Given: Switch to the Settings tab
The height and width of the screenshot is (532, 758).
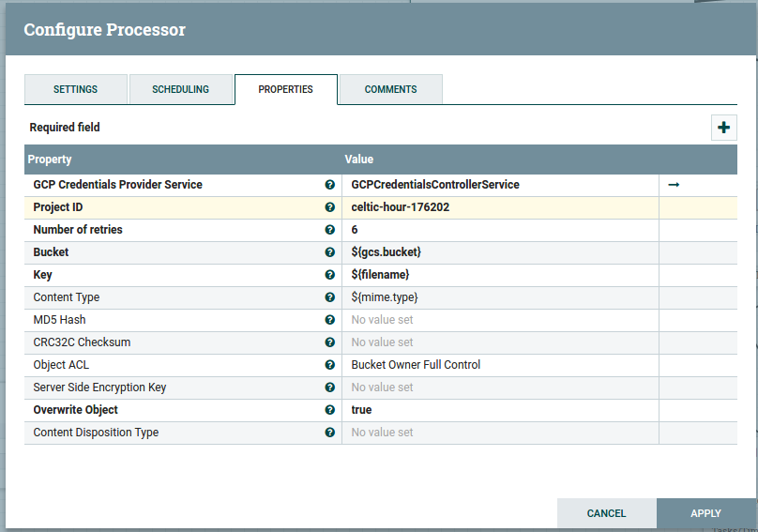Looking at the screenshot, I should 75,90.
